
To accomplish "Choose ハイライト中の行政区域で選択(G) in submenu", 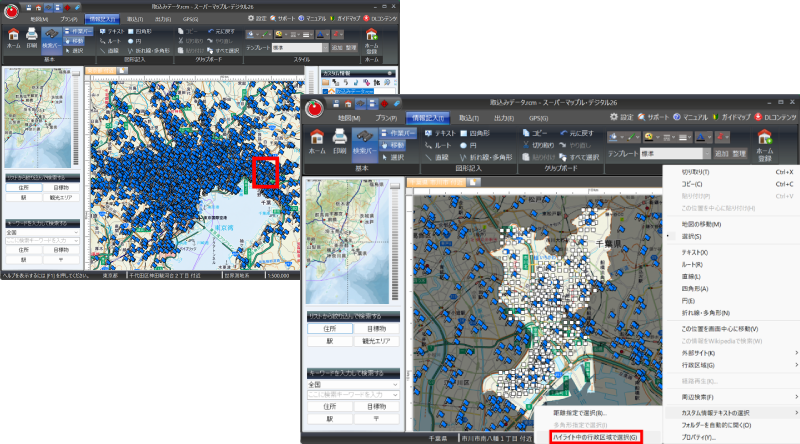I will click(595, 437).
